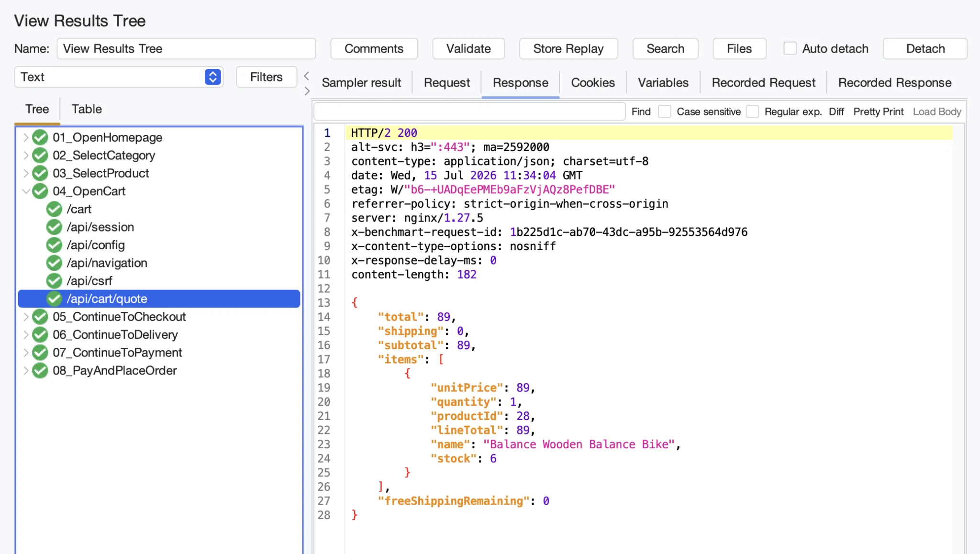Viewport: 980px width, 554px height.
Task: Click the Validate button
Action: pyautogui.click(x=468, y=49)
